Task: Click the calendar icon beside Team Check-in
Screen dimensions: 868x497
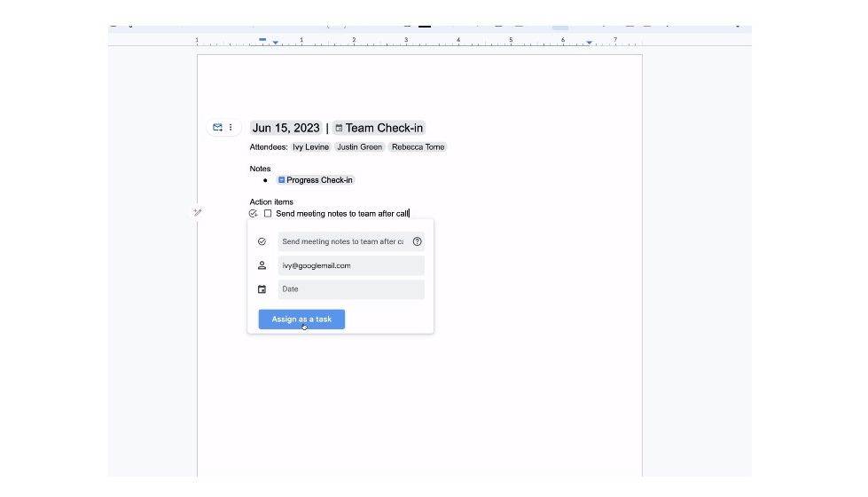Action: pos(339,128)
